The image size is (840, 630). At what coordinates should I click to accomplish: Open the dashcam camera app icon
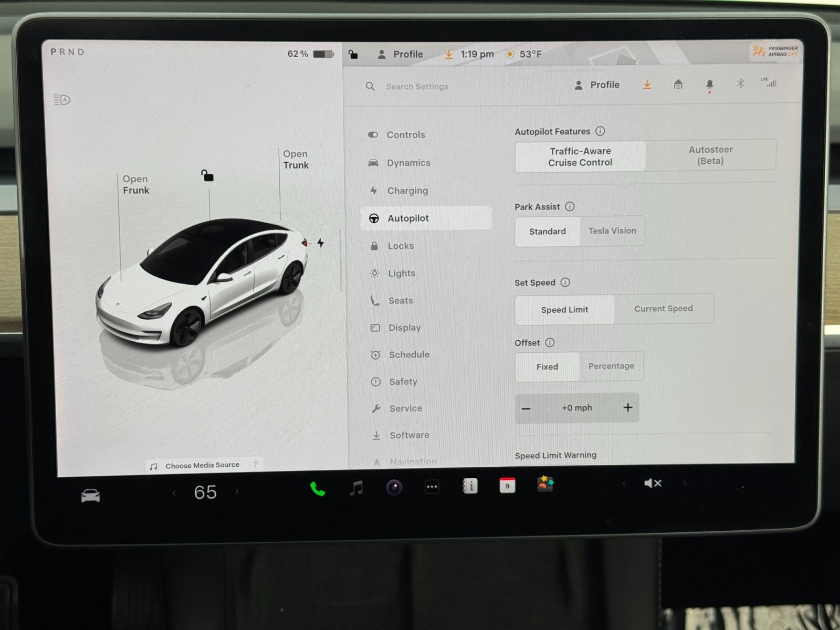tap(394, 488)
